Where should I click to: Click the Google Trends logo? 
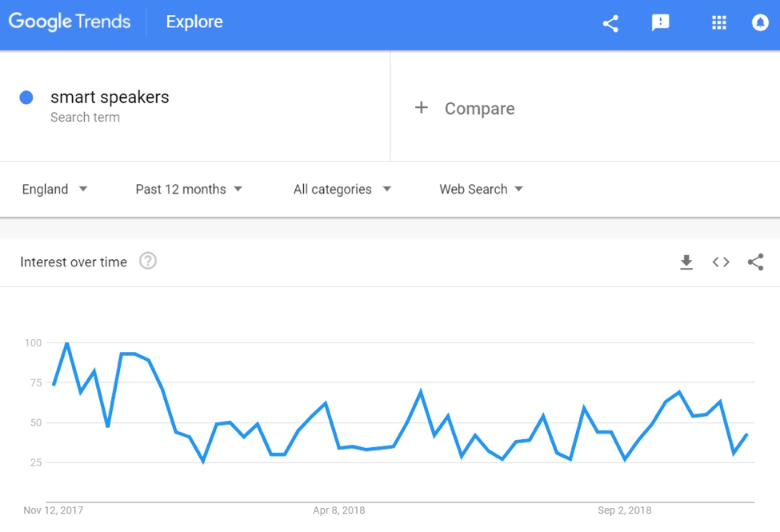(70, 22)
